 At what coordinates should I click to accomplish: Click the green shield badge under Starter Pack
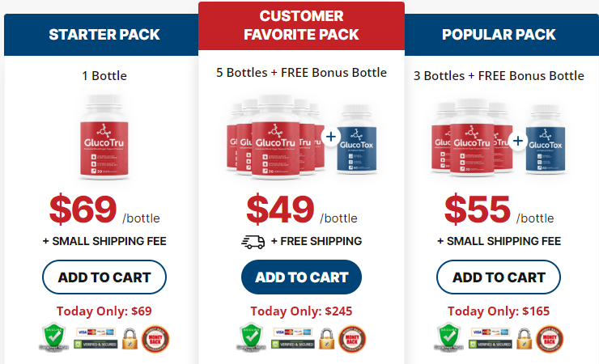click(53, 338)
